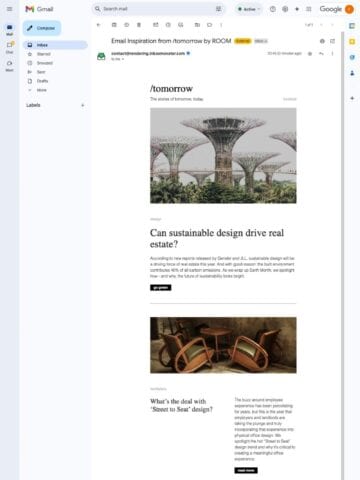Click the wooden armchairs image
The height and width of the screenshot is (480, 360).
(223, 345)
